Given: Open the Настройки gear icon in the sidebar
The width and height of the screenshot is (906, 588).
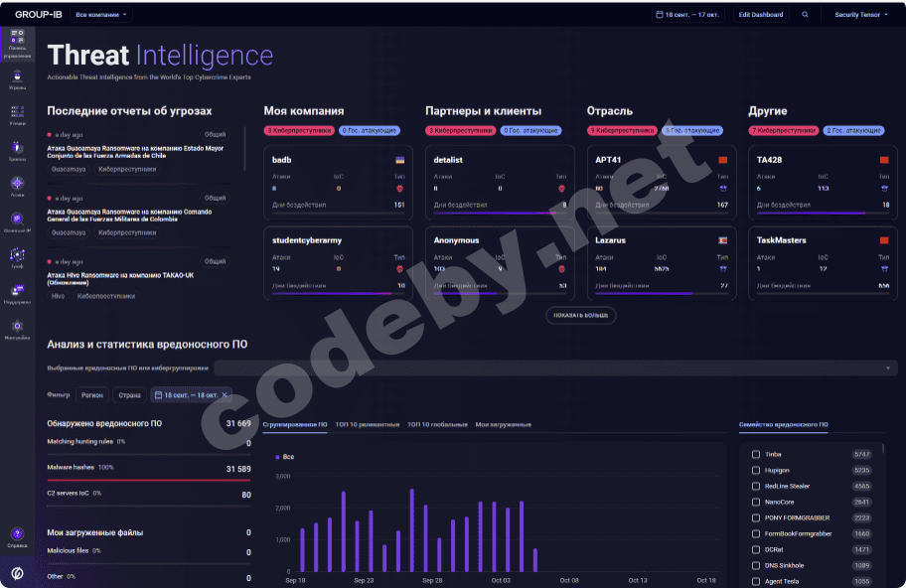Looking at the screenshot, I should (17, 330).
